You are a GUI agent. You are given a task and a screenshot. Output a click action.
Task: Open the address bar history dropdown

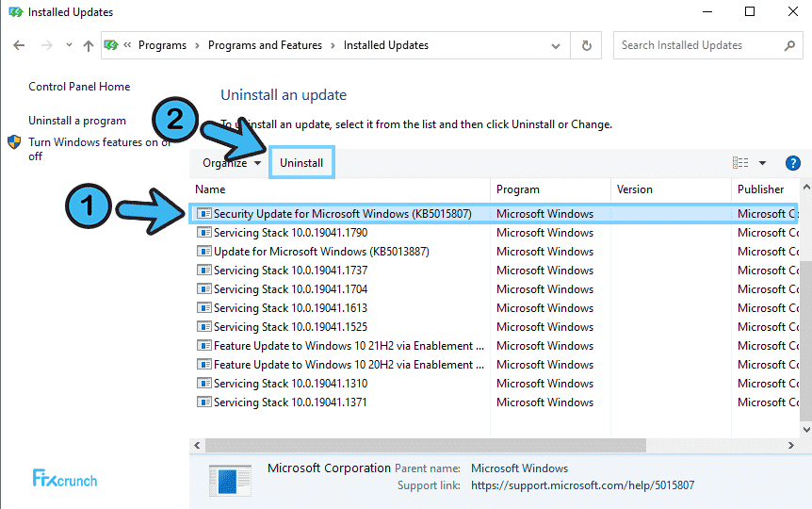(556, 45)
